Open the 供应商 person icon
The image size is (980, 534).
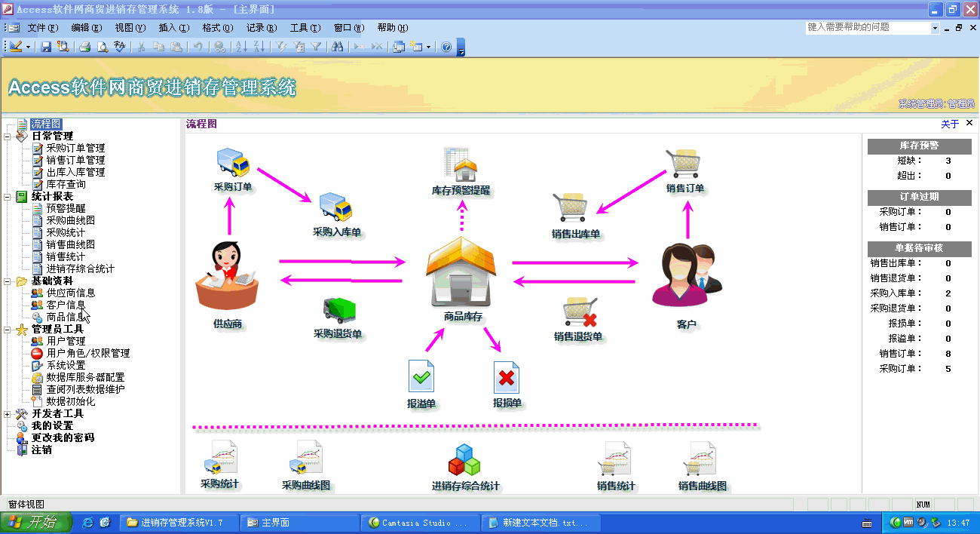click(x=226, y=275)
